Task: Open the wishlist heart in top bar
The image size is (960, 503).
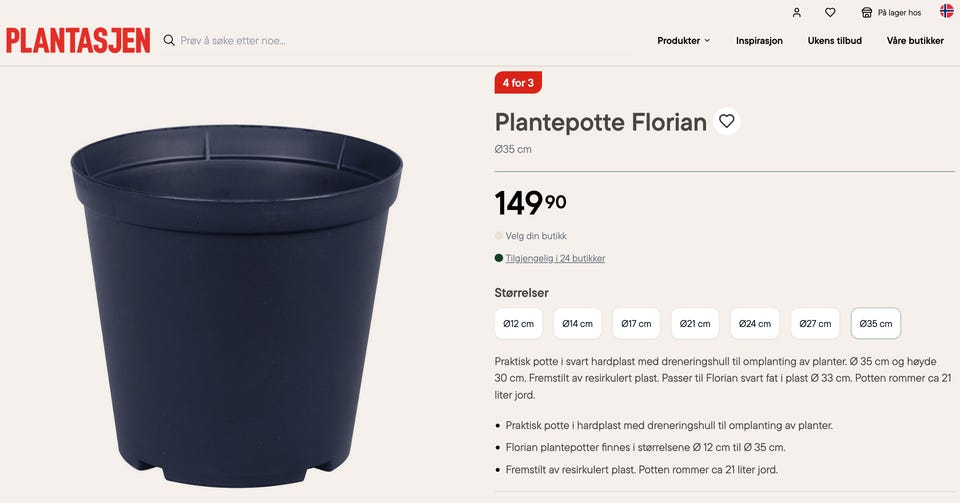Action: [x=830, y=12]
